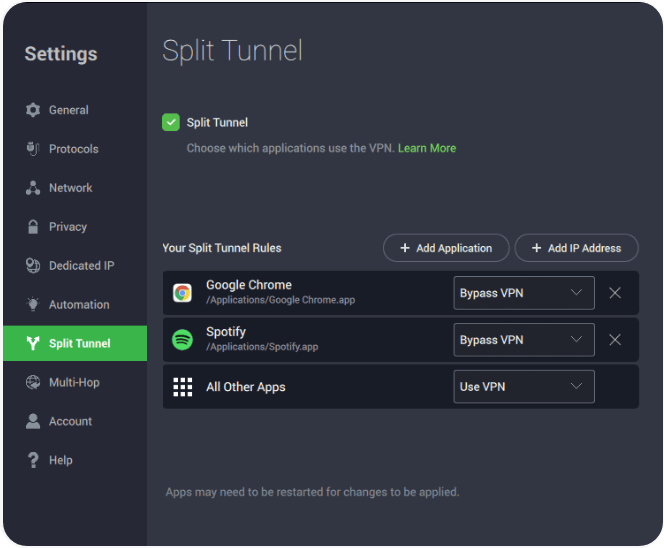Click the Dedicated IP globe icon
Screen dimensions: 664x548
(33, 266)
